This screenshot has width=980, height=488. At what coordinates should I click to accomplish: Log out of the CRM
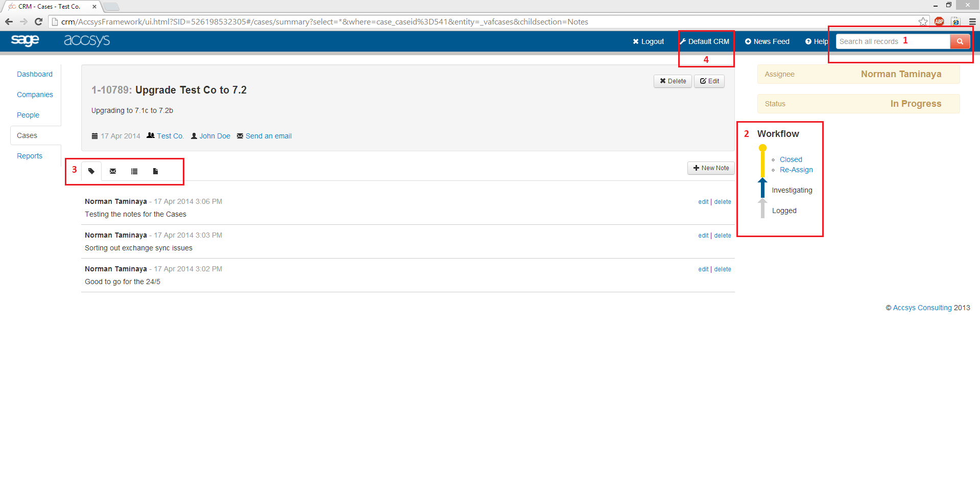tap(649, 41)
